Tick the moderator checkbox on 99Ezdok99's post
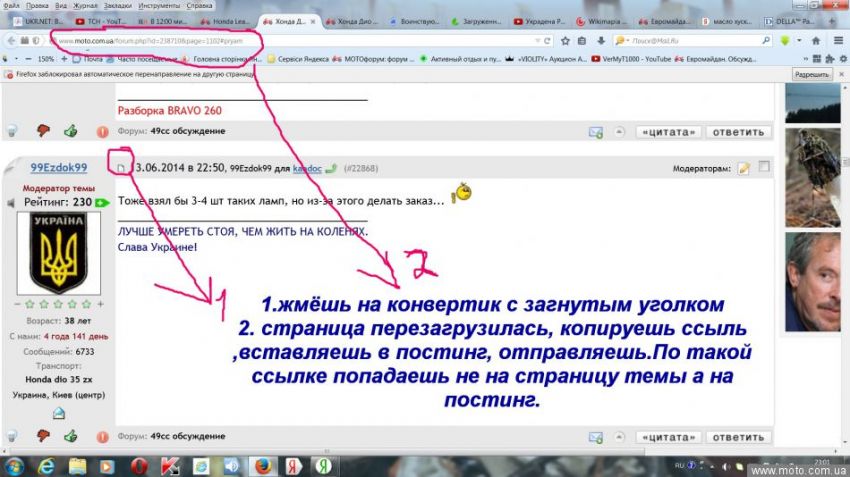The image size is (850, 477). point(765,168)
